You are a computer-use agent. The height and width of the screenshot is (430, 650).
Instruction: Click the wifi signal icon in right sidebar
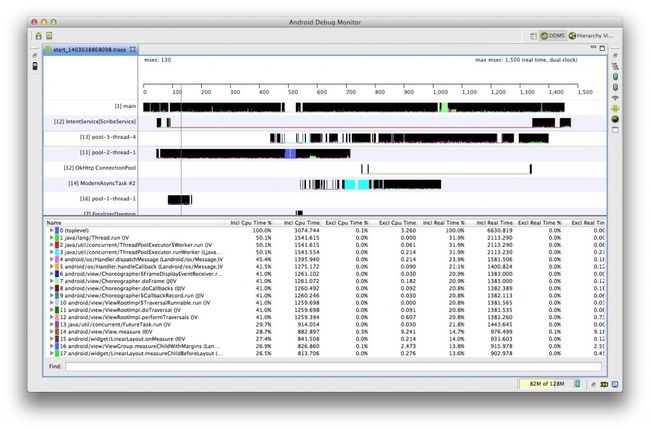pyautogui.click(x=616, y=97)
